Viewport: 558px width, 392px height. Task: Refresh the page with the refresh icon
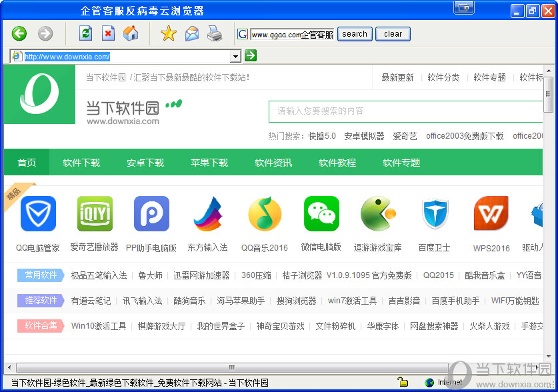86,33
